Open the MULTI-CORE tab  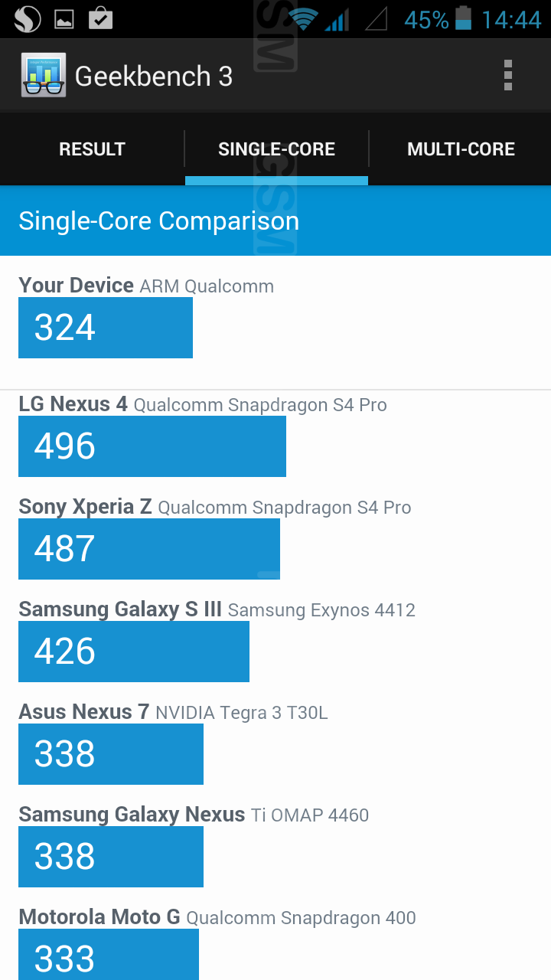(461, 149)
